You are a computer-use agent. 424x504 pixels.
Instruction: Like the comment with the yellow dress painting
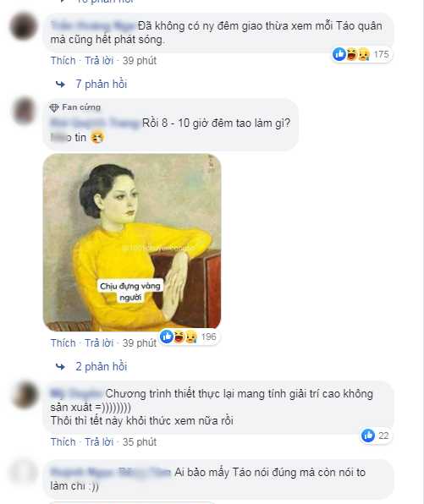pos(63,343)
